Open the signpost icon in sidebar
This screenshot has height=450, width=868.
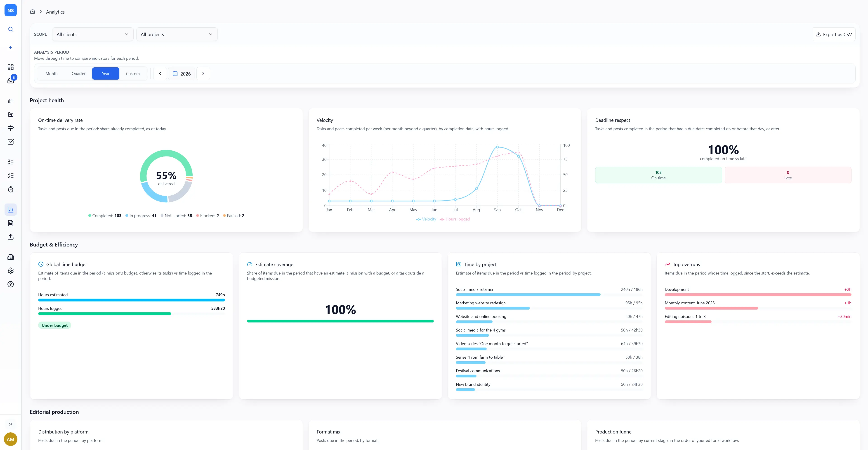[10, 128]
